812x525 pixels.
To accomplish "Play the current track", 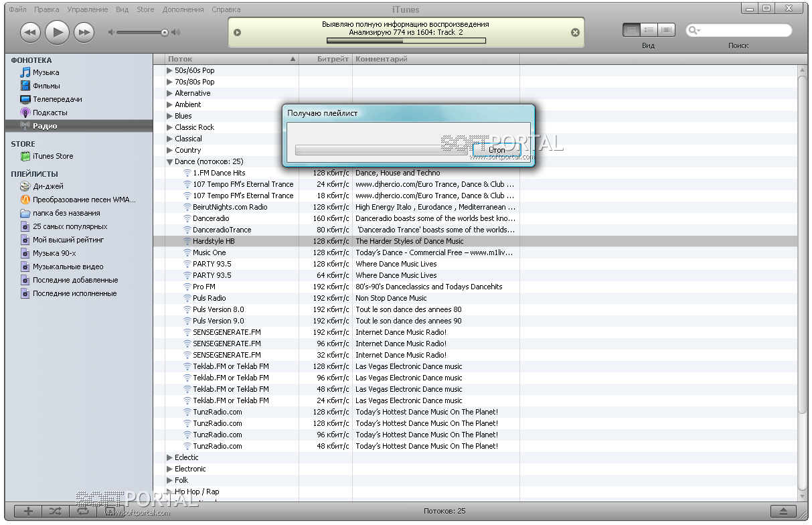I will click(x=58, y=31).
